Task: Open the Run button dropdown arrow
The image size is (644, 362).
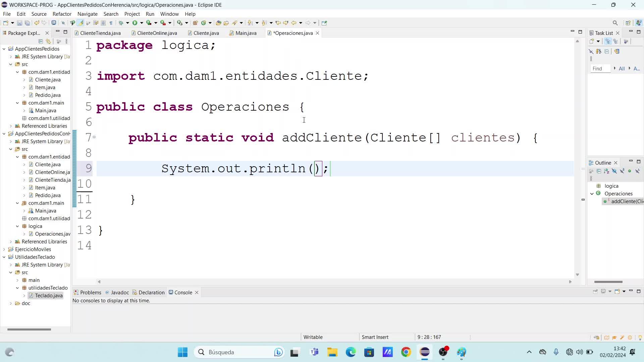Action: point(142,23)
